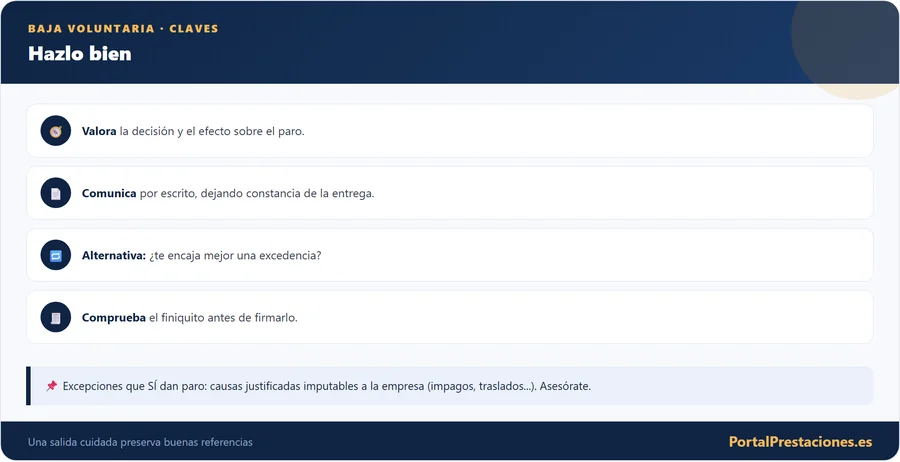
Task: Click the receipt icon beside Comprueba
Action: tap(56, 317)
